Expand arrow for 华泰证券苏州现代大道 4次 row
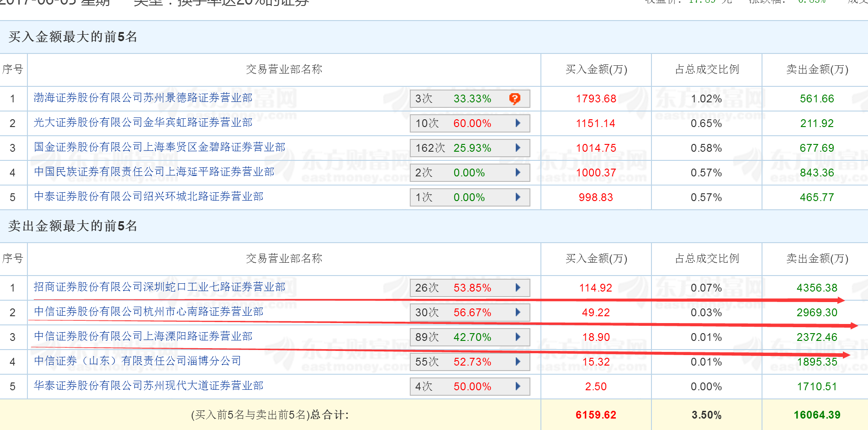 click(x=518, y=386)
